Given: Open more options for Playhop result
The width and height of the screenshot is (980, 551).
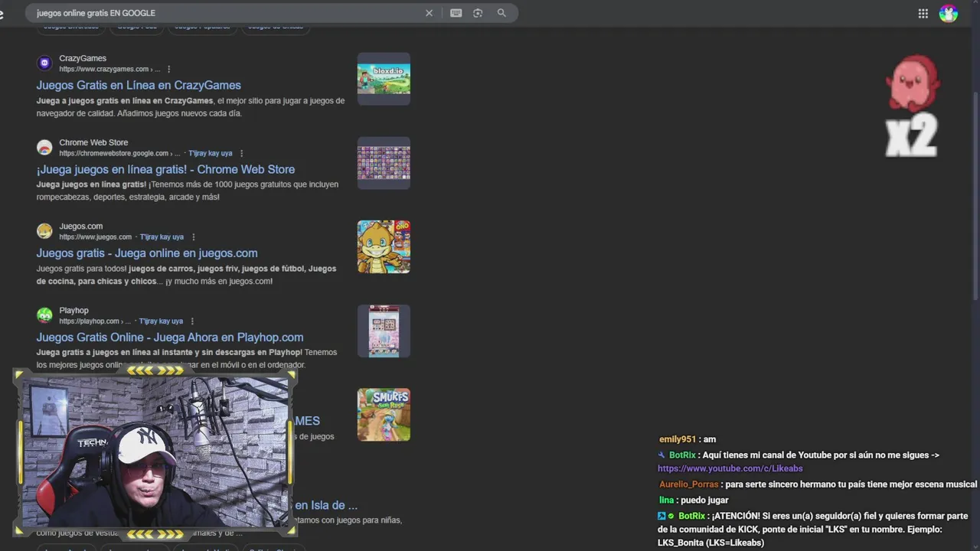Looking at the screenshot, I should [x=192, y=321].
